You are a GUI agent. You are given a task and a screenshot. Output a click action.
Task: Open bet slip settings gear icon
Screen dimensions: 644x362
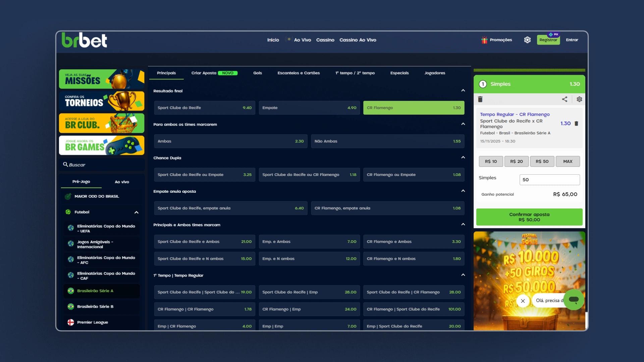tap(579, 99)
